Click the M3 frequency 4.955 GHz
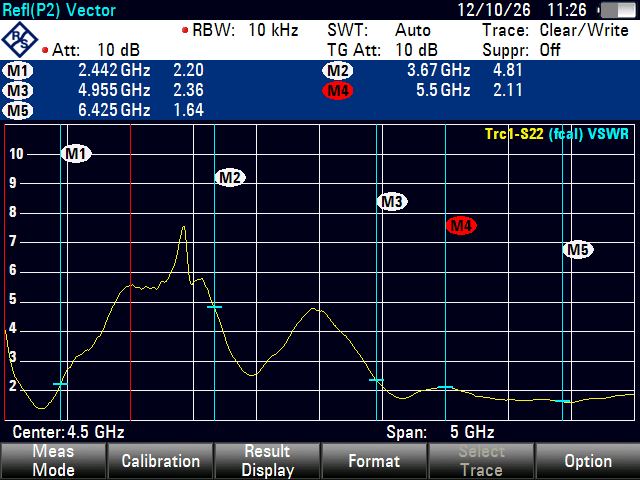The image size is (640, 480). coord(114,90)
